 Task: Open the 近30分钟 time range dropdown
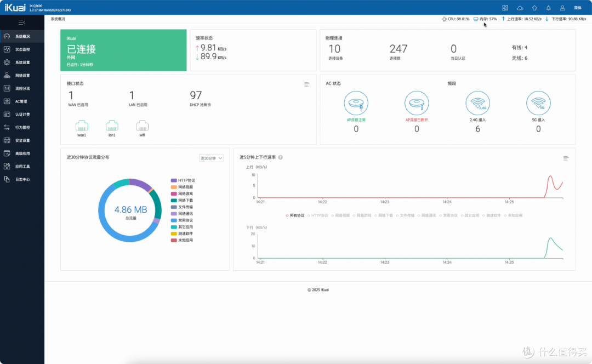[211, 158]
